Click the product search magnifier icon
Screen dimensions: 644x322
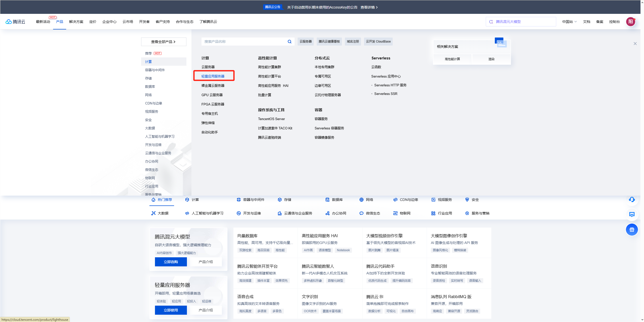(x=290, y=42)
